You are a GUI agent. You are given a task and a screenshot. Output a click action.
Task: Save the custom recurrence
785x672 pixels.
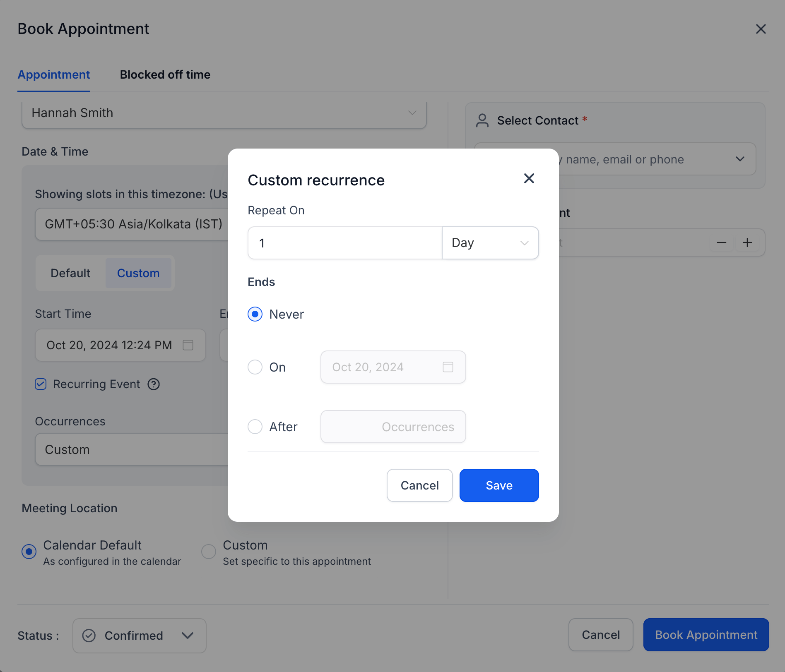499,485
